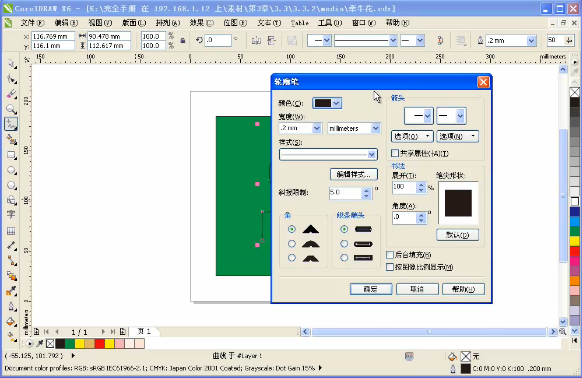Select the Interactive Fill tool
The height and width of the screenshot is (378, 582).
[x=12, y=337]
